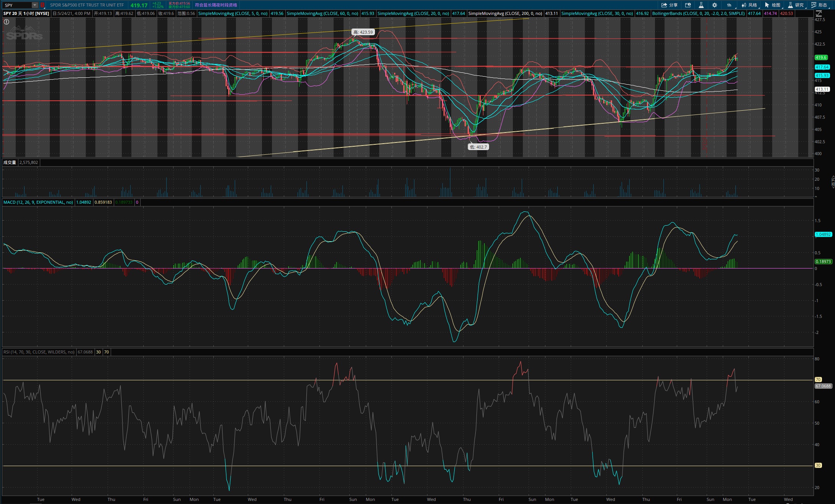Screen dimensions: 835x504
Task: Click the SPY symbol input field
Action: point(18,5)
